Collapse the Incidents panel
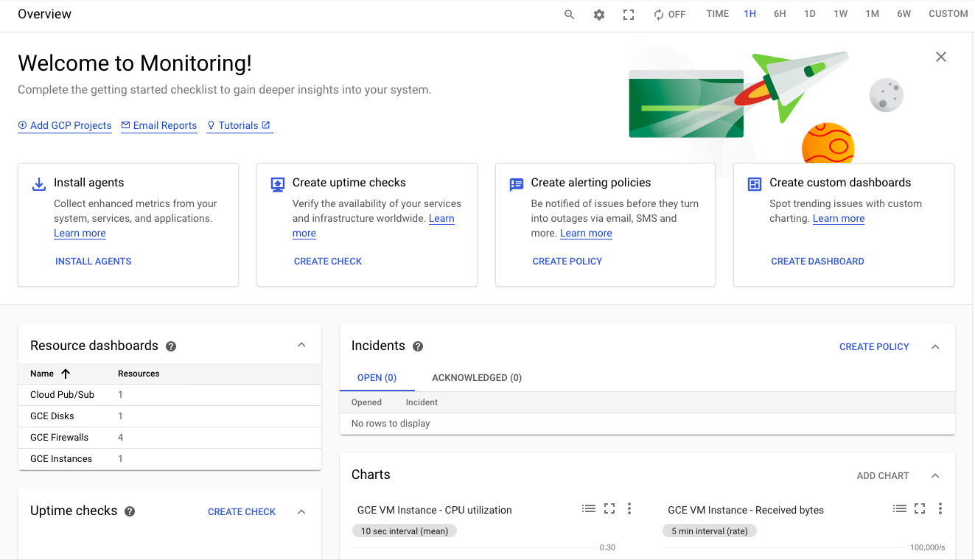 pos(935,346)
